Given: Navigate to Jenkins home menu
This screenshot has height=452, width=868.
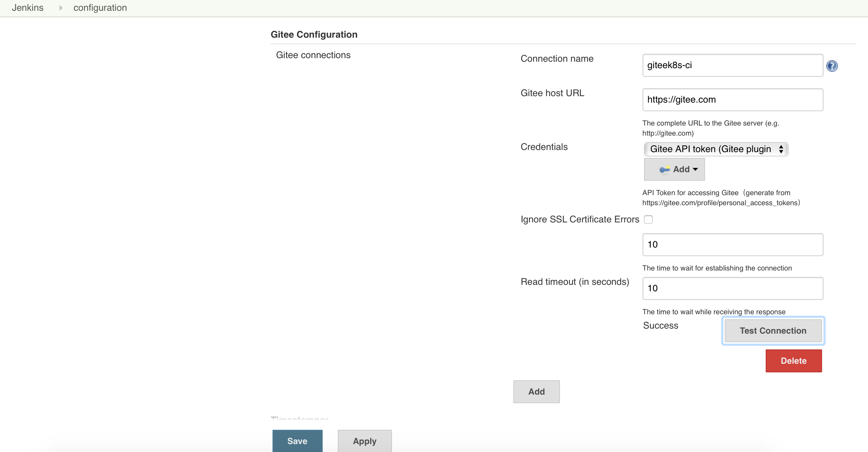Looking at the screenshot, I should 28,8.
